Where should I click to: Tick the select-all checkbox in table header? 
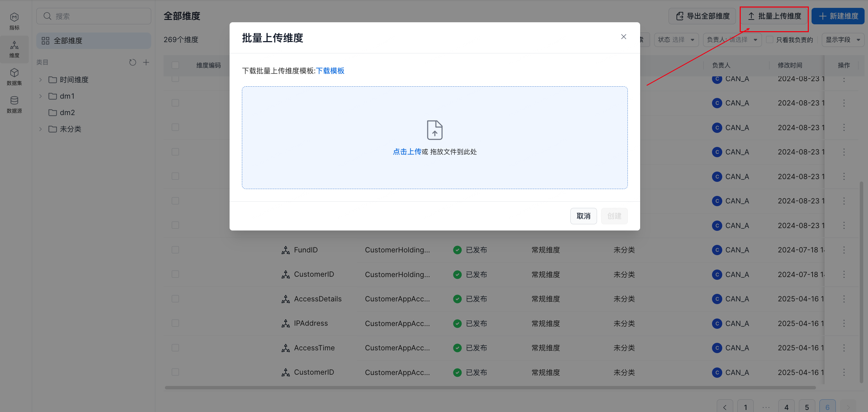point(176,65)
